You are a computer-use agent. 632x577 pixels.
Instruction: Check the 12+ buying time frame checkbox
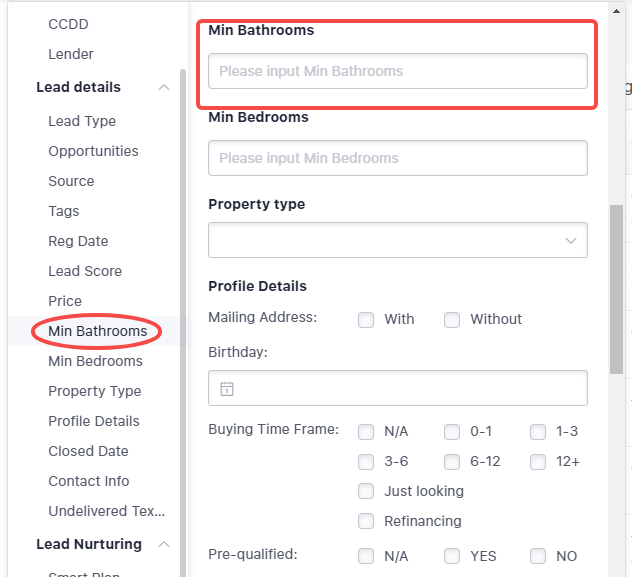[538, 462]
